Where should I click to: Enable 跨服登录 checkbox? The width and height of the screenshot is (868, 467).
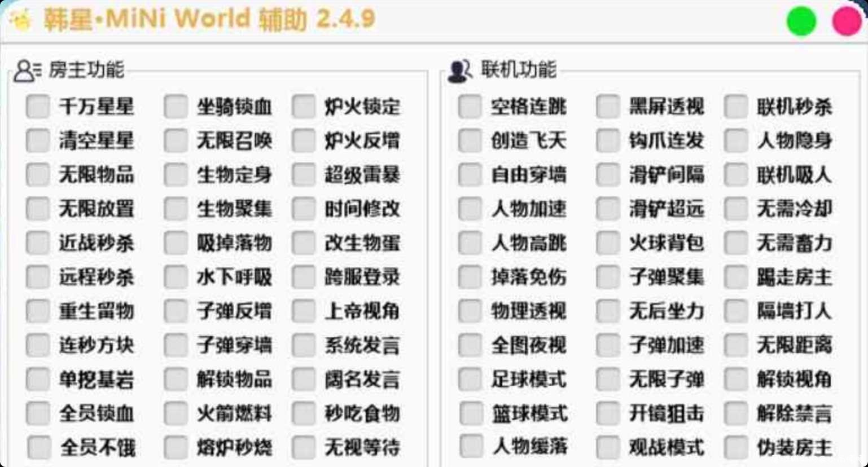pyautogui.click(x=304, y=277)
